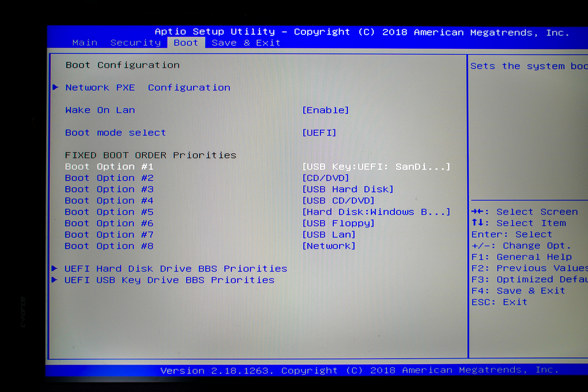Select Boot mode select label

click(116, 133)
